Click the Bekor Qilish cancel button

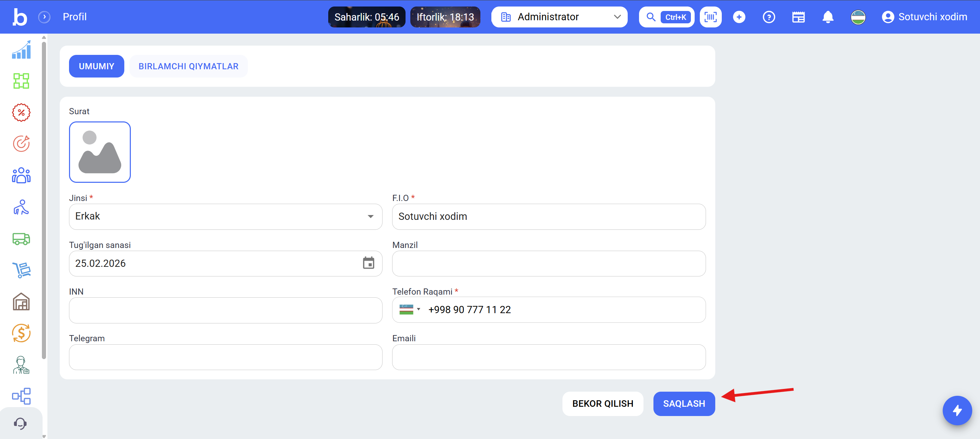[x=602, y=403]
